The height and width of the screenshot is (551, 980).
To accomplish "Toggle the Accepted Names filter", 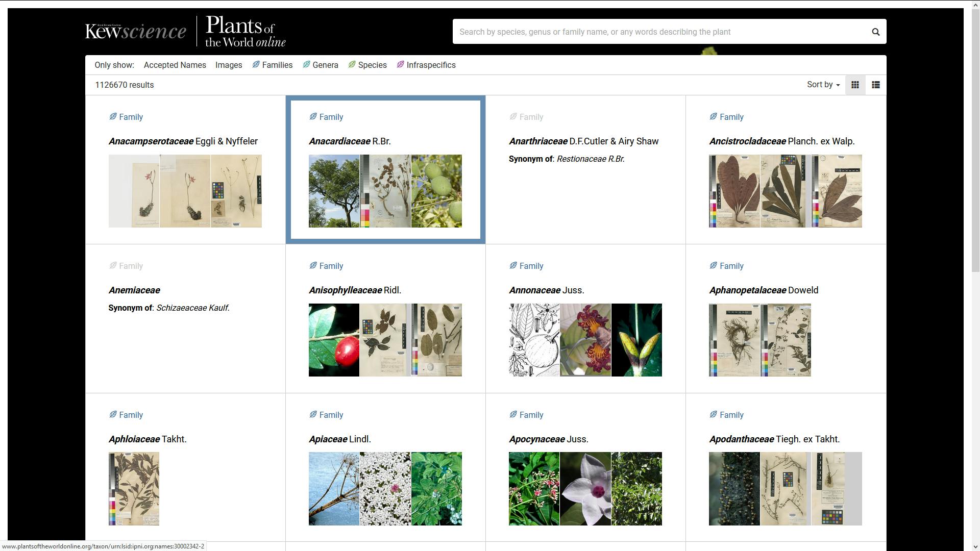I will [175, 65].
